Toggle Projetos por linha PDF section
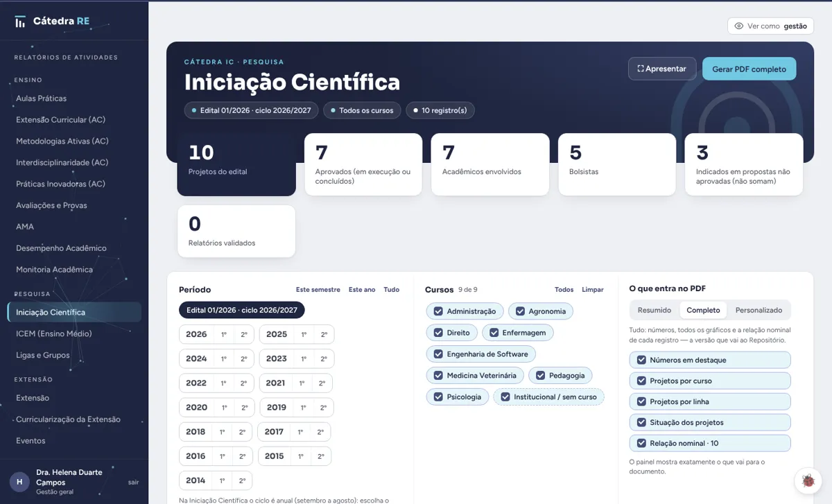Screen dimensions: 832x504 (641, 401)
